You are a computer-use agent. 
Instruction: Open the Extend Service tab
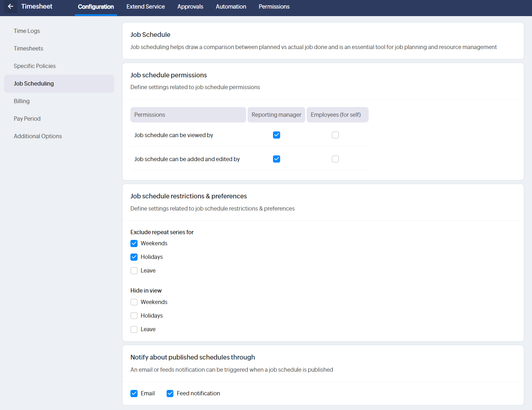pos(145,7)
